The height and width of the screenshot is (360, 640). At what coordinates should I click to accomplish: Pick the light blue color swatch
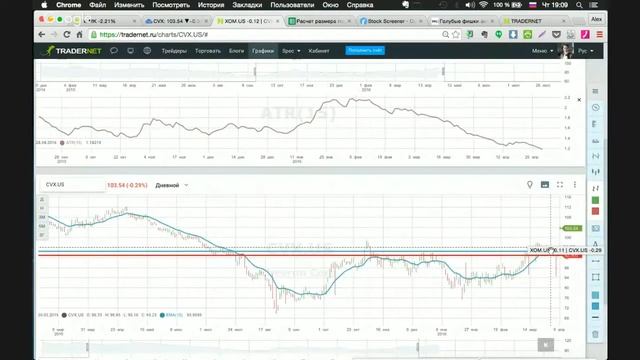tap(596, 295)
